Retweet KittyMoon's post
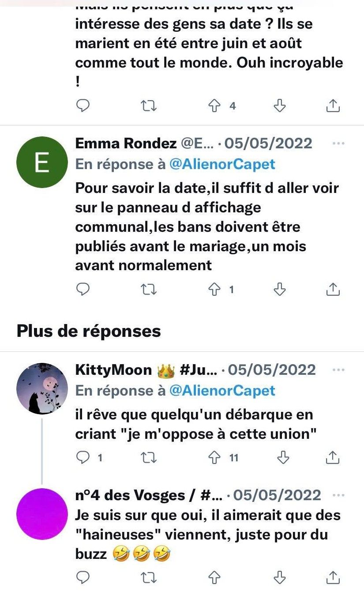The width and height of the screenshot is (364, 592). 148,458
